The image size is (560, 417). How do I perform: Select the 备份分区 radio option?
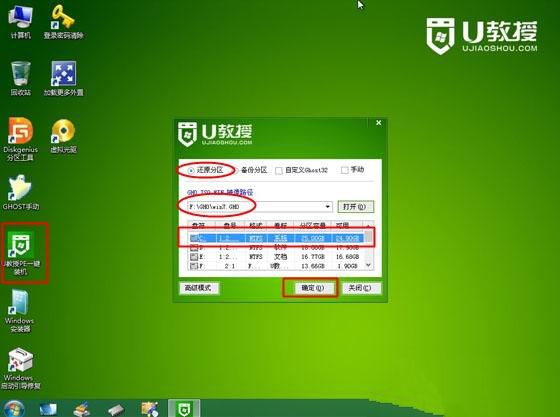254,170
